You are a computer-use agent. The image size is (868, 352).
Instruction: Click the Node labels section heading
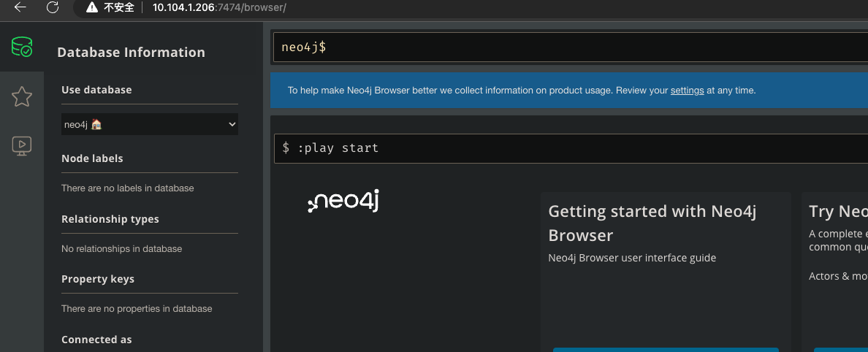[92, 158]
